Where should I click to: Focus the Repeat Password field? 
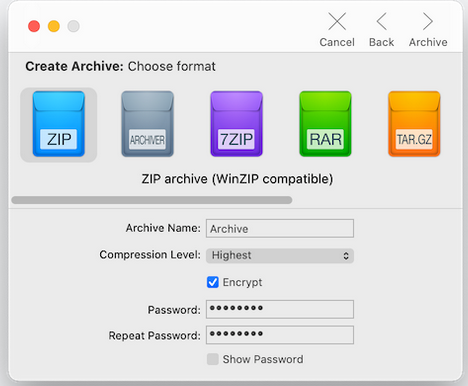[280, 335]
